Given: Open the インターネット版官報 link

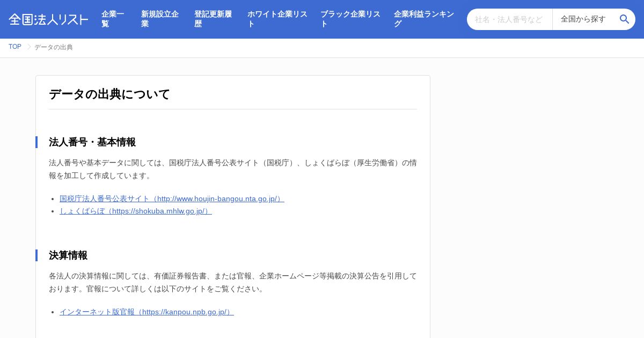Looking at the screenshot, I should pyautogui.click(x=147, y=312).
